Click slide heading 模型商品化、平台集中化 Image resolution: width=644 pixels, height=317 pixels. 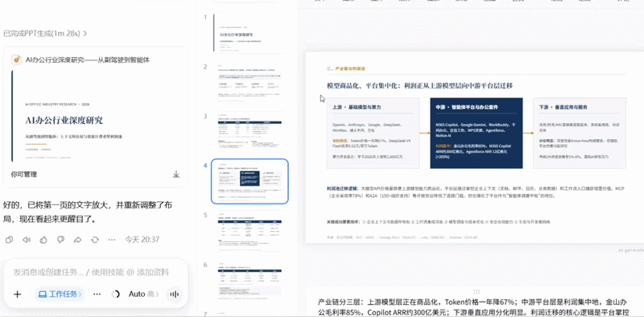(x=419, y=85)
